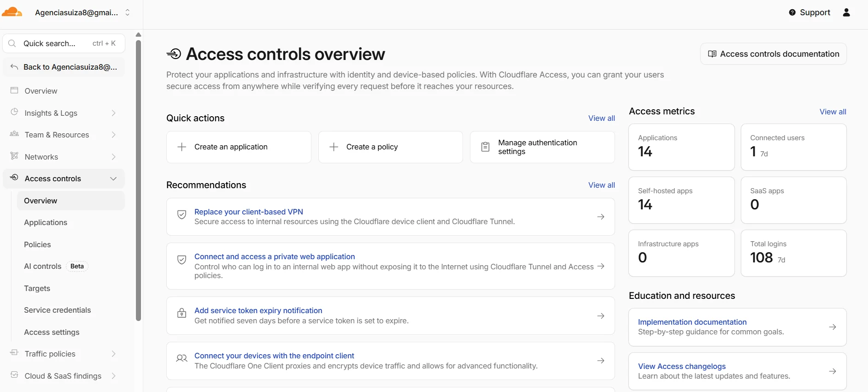Click the Total logins 108 metric card
The width and height of the screenshot is (868, 392).
793,253
